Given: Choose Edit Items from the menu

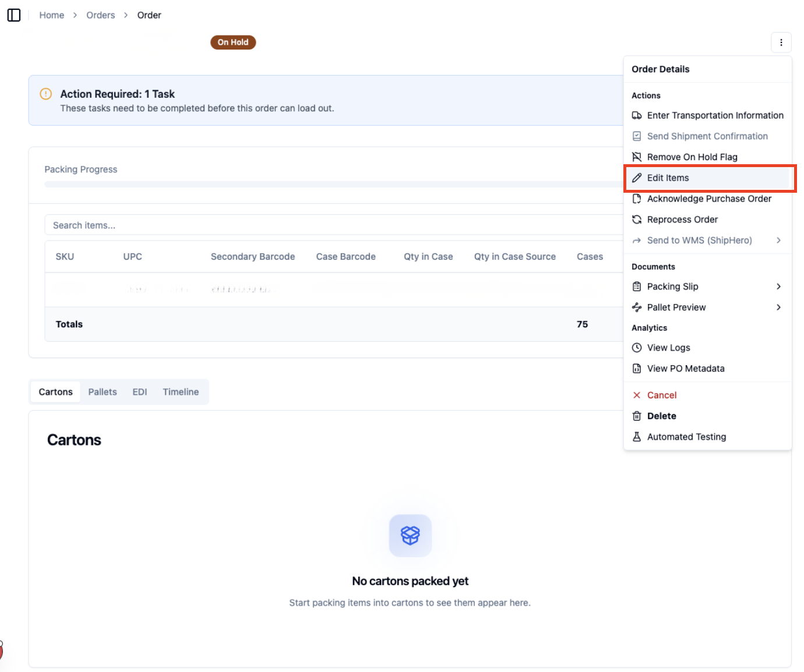Looking at the screenshot, I should 707,178.
